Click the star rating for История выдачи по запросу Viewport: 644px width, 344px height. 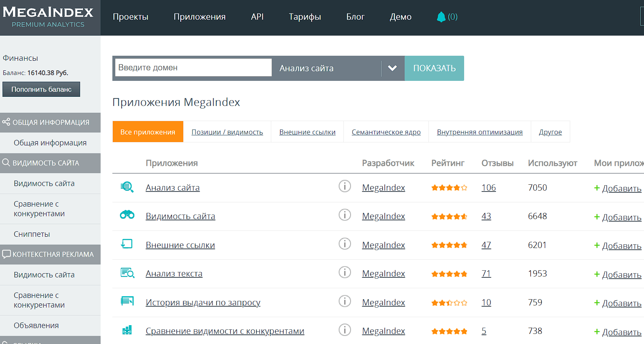[x=449, y=303]
